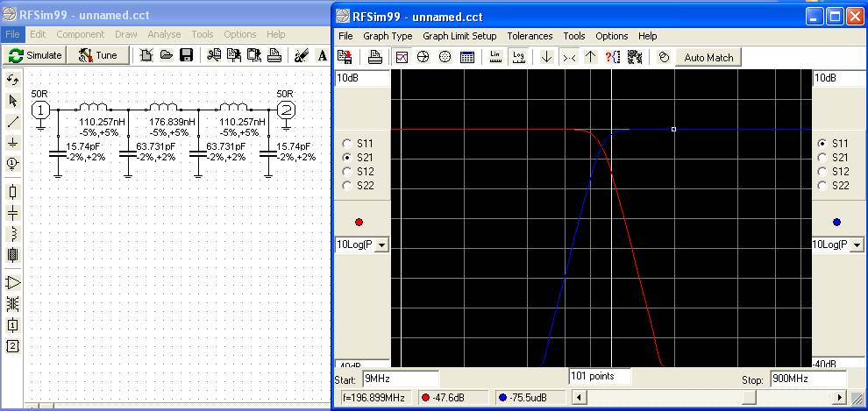Open tabular data view icon in graph toolbar
The image size is (868, 411).
click(467, 58)
